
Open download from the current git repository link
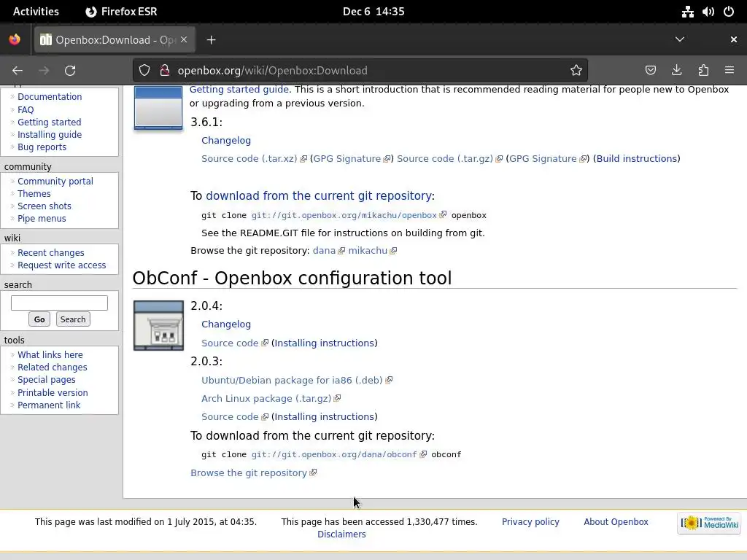tap(319, 195)
